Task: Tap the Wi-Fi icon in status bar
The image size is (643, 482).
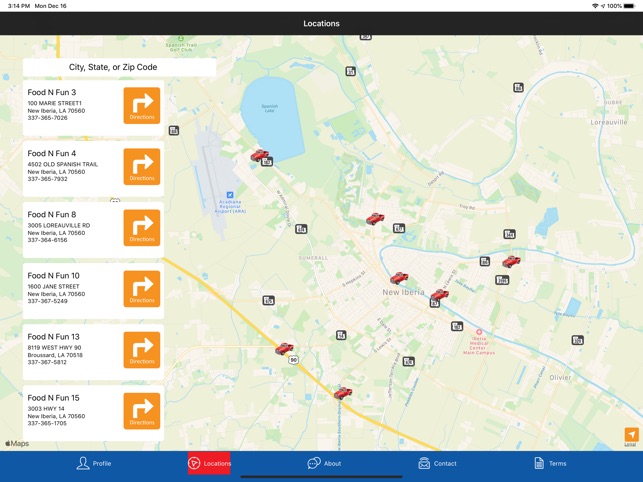Action: (x=595, y=6)
